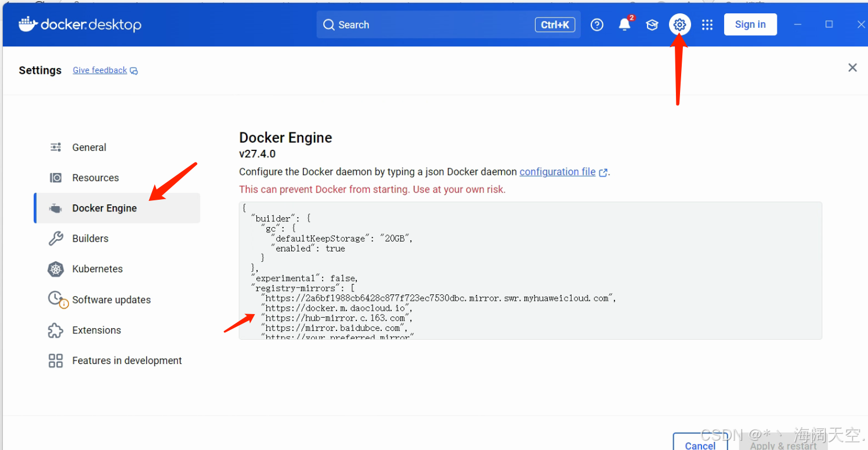Viewport: 868px width, 450px height.
Task: Click the v27.4.0 version text
Action: [x=257, y=154]
